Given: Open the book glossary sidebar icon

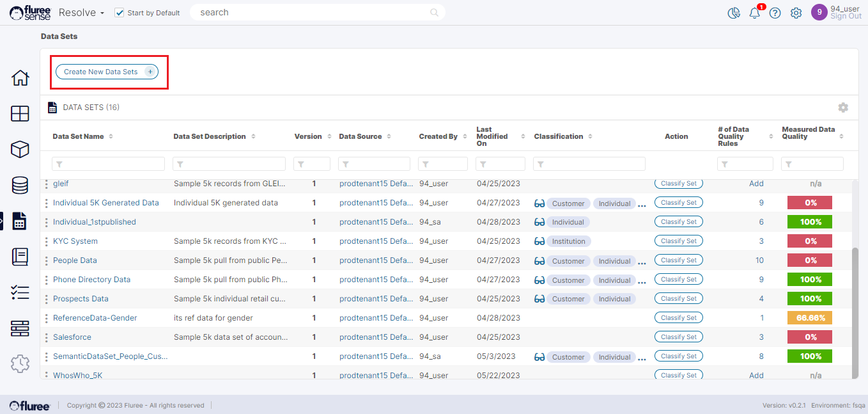Looking at the screenshot, I should [x=20, y=257].
